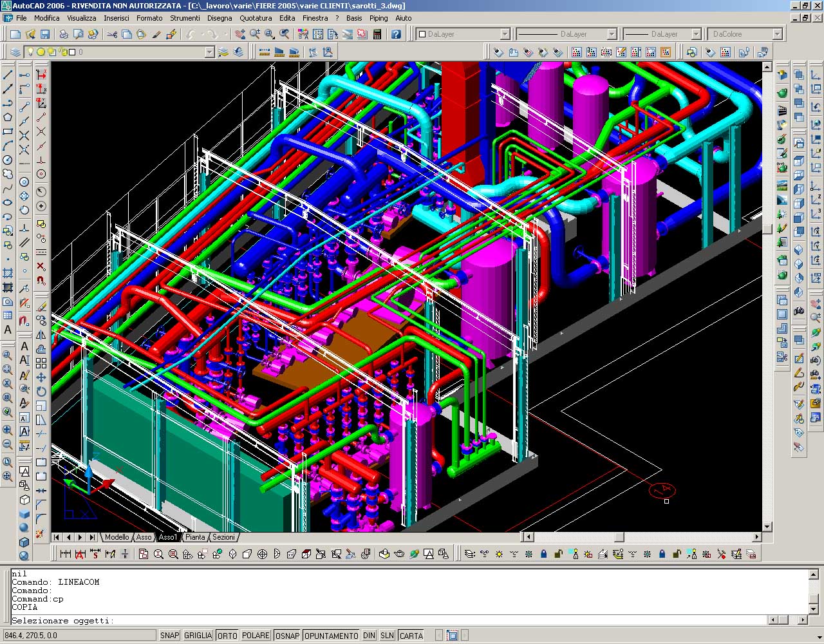Click the layout tabs scroll-to-first arrow
824x644 pixels.
(57, 537)
